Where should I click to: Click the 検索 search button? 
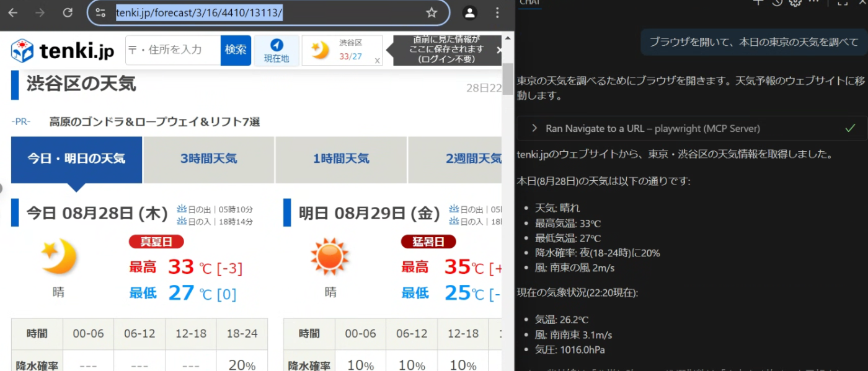(236, 50)
